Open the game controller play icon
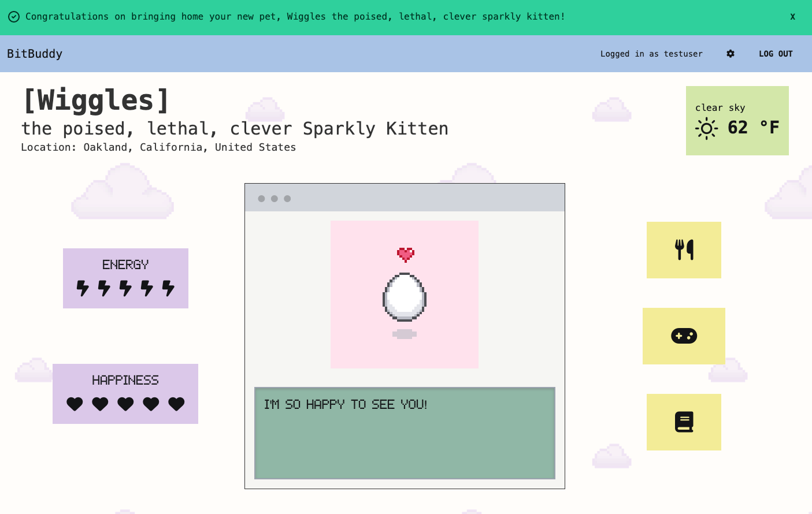This screenshot has width=812, height=514. click(x=684, y=336)
